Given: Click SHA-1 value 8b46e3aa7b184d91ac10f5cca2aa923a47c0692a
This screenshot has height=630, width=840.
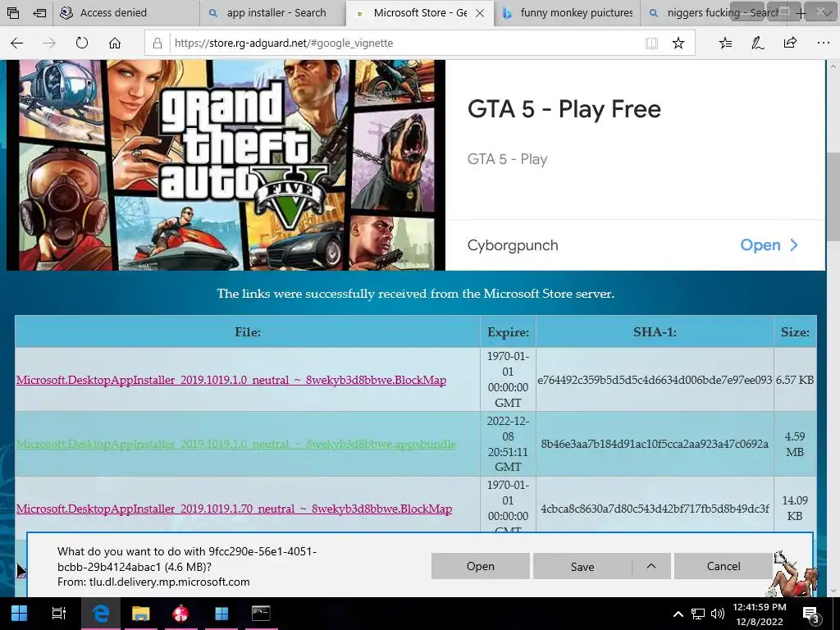Looking at the screenshot, I should pyautogui.click(x=655, y=444).
